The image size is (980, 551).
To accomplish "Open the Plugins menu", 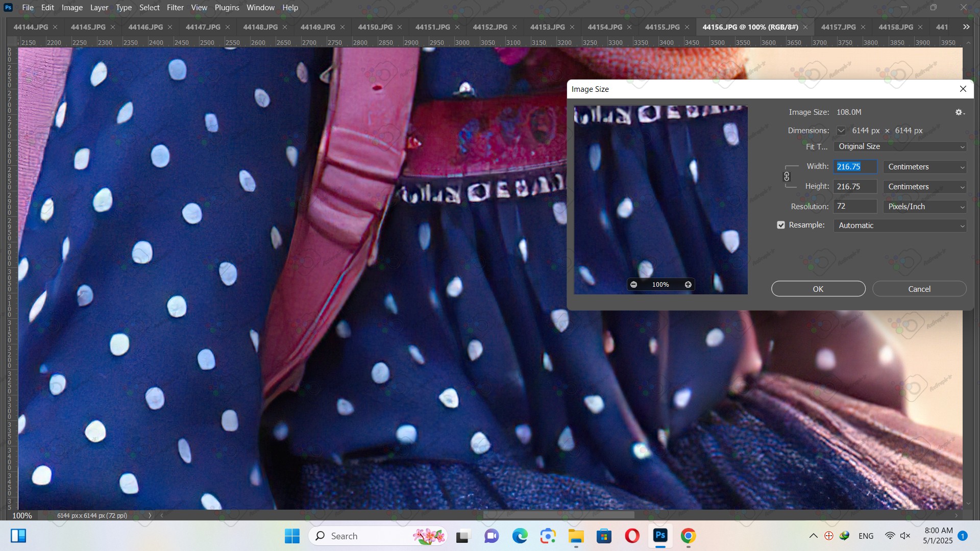I will [227, 8].
